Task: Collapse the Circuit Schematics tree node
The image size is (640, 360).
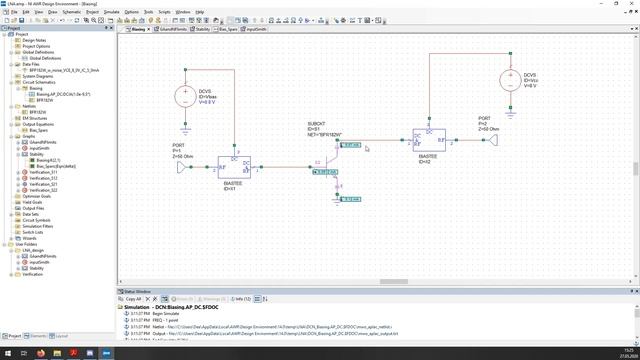Action: [11, 82]
